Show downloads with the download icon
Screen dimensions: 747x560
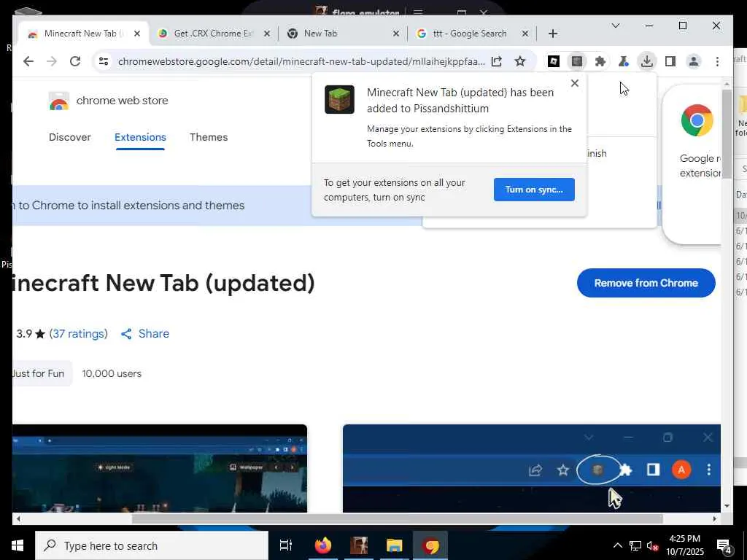646,61
